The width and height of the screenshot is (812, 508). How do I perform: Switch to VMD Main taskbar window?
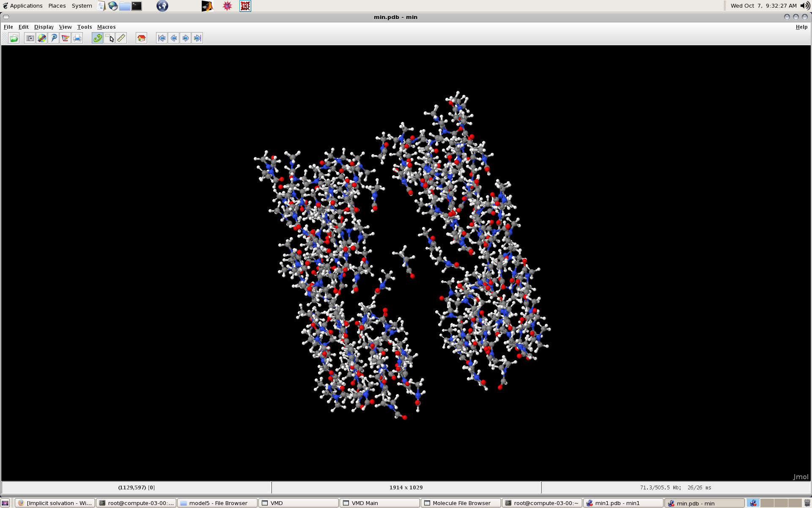pyautogui.click(x=379, y=503)
